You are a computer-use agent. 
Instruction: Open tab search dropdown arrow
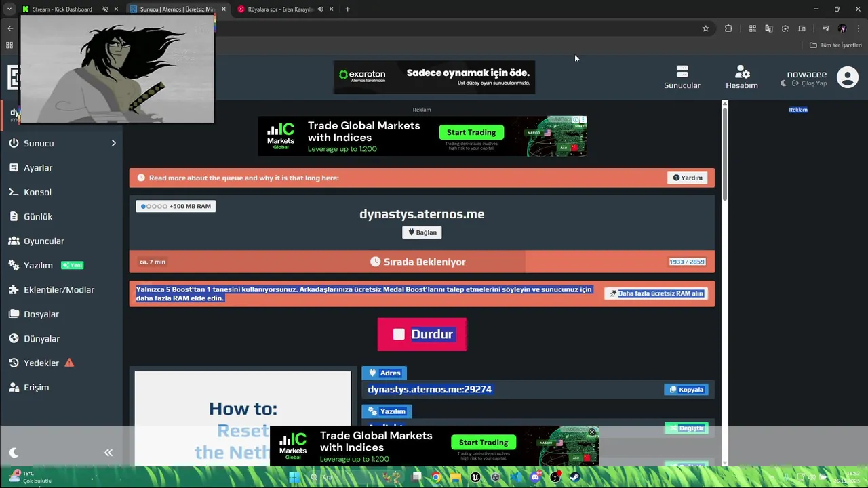pos(9,9)
